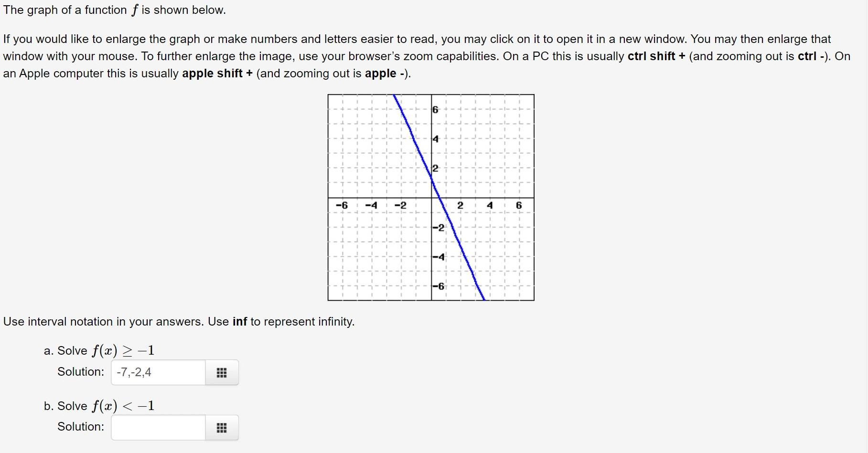Click the bold inf text in the instructions
Screen dimensions: 868x453
(241, 322)
